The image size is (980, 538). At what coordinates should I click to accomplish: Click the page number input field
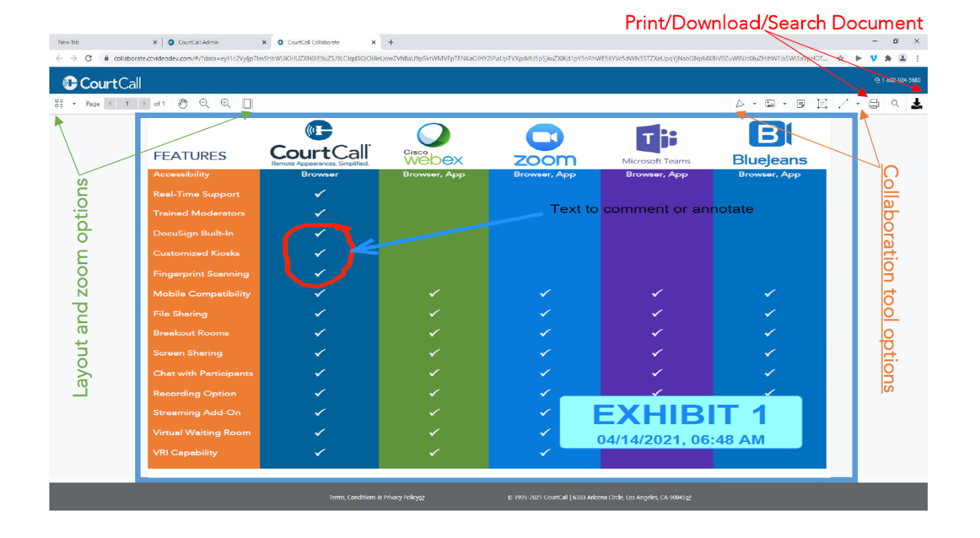click(x=127, y=104)
